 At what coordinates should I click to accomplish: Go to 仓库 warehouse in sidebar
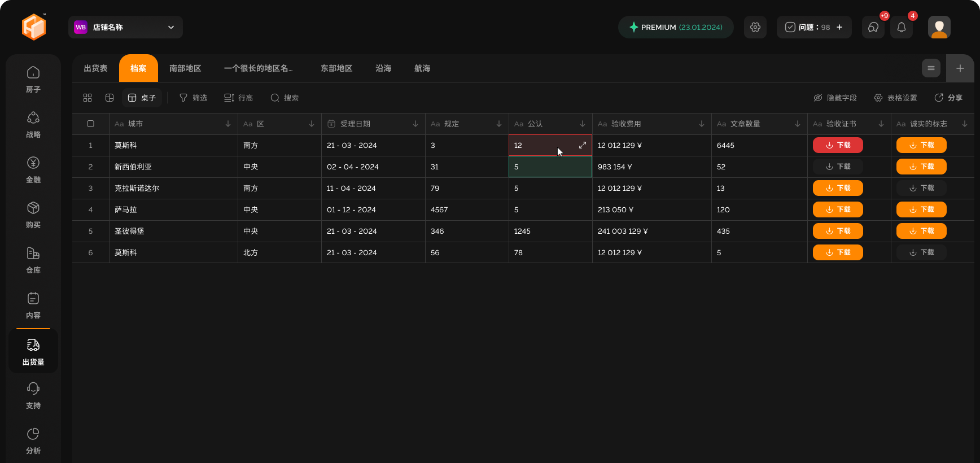click(33, 260)
